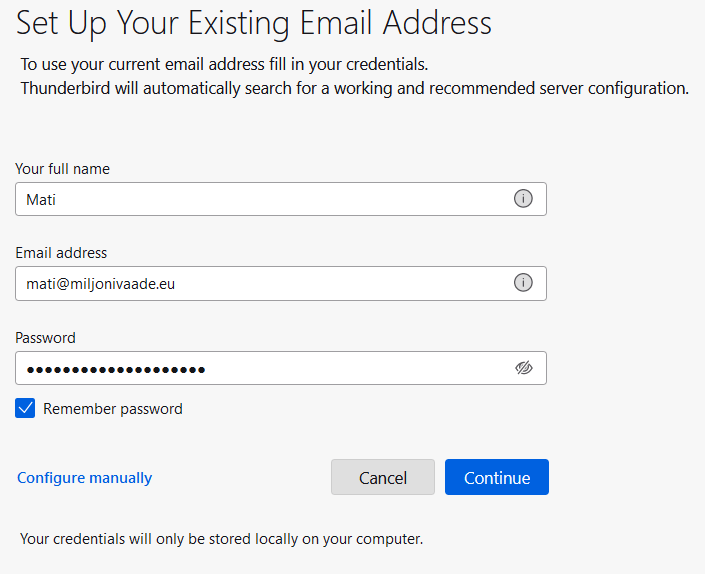Screen dimensions: 705x574
Task: Click the "Remember password" label text
Action: tap(112, 409)
